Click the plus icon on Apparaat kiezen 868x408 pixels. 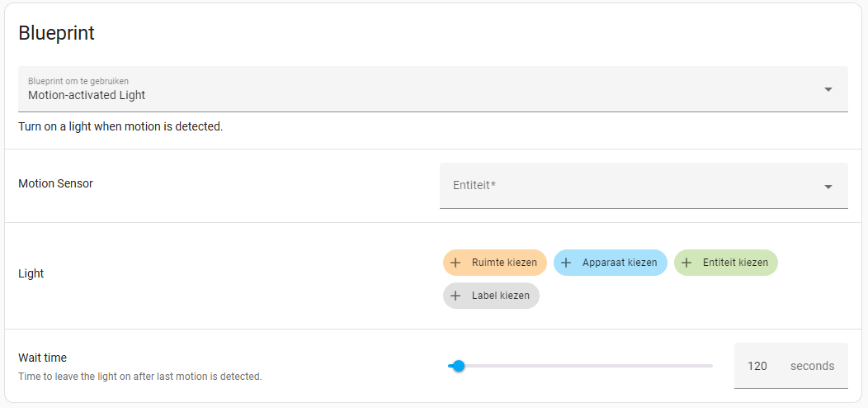pos(566,263)
